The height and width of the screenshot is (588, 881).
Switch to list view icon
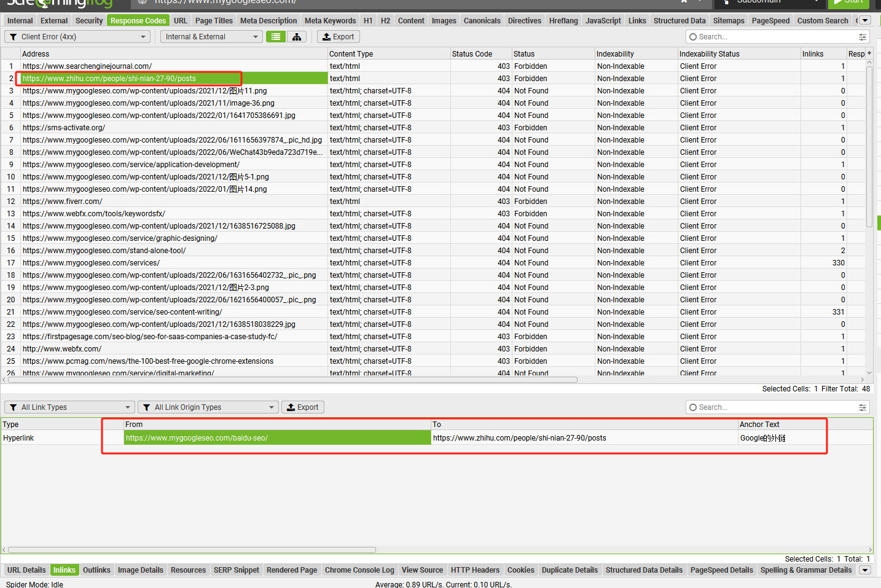coord(276,37)
